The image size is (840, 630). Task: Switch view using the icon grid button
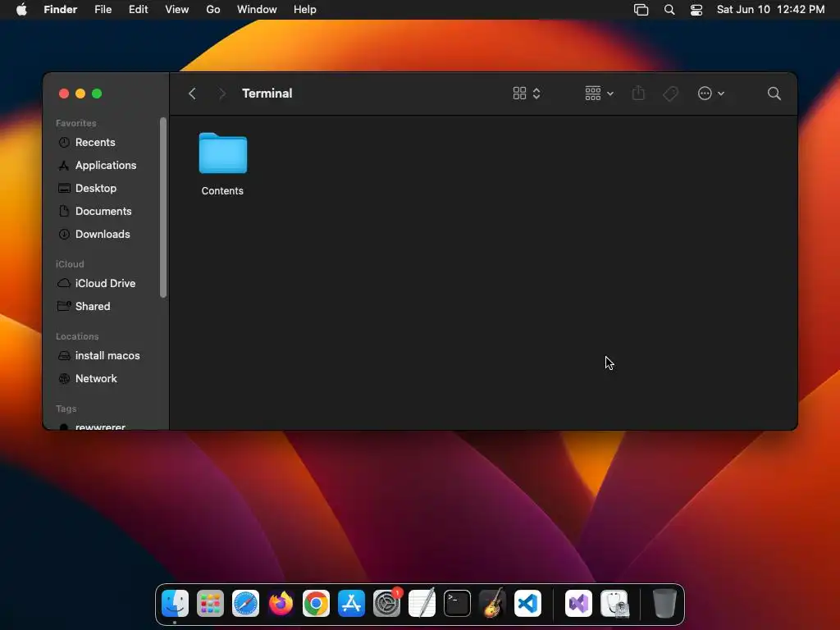pos(519,94)
